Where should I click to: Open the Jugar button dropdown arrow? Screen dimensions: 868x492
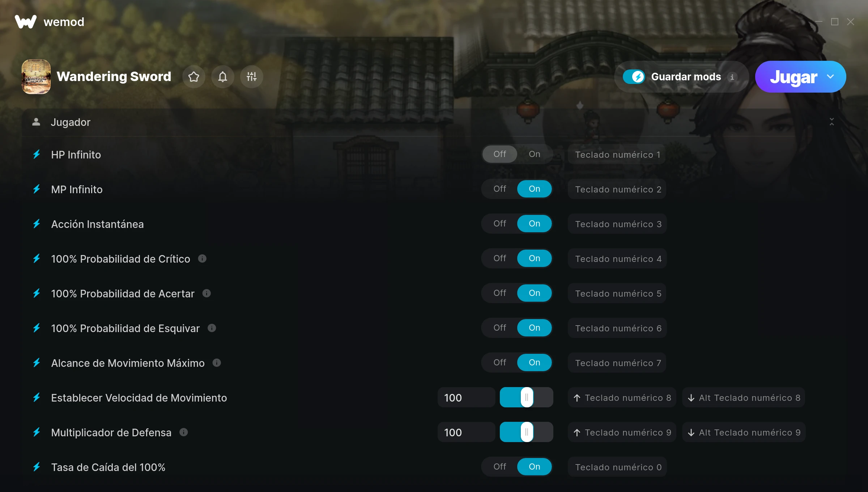830,77
